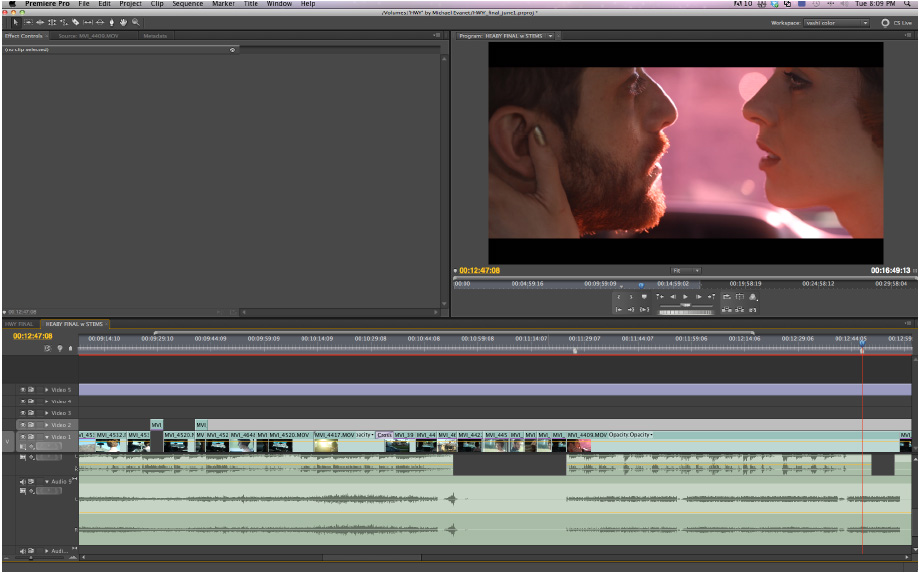Mute the Audio 9 track speaker

tap(23, 482)
